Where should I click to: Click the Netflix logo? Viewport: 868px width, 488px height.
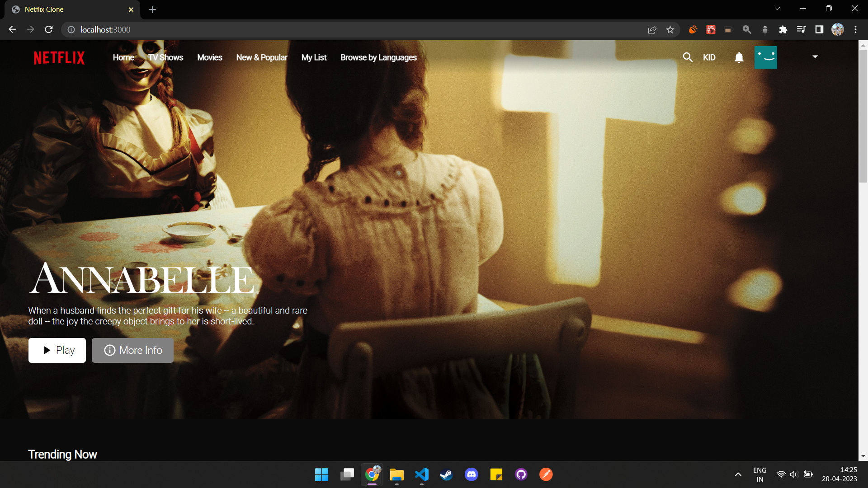coord(59,58)
